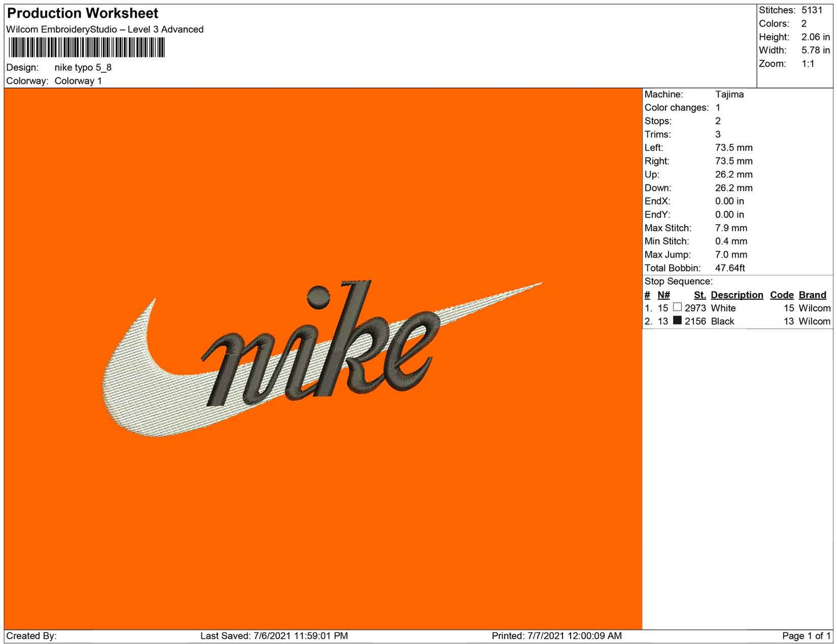The height and width of the screenshot is (644, 837).
Task: Click the "Up:" extent label
Action: [652, 174]
